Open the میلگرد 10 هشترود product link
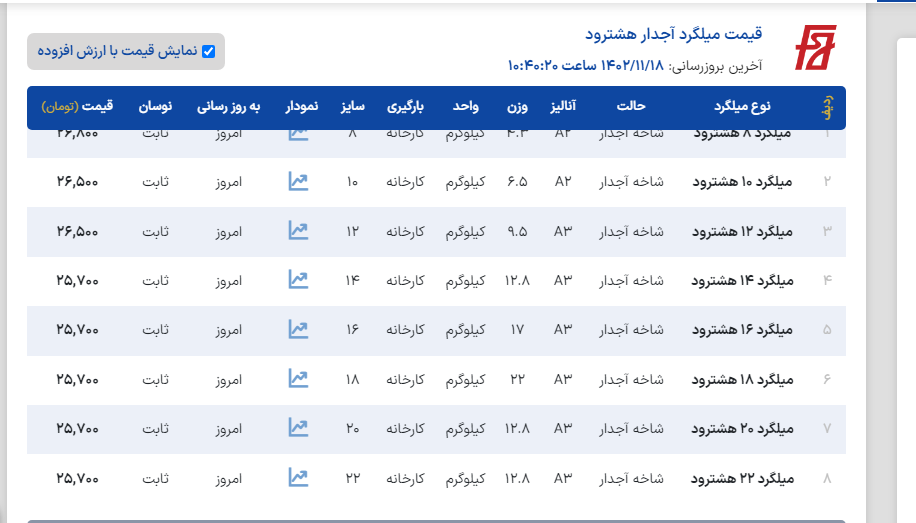Screen dimensions: 916x523 pyautogui.click(x=742, y=182)
